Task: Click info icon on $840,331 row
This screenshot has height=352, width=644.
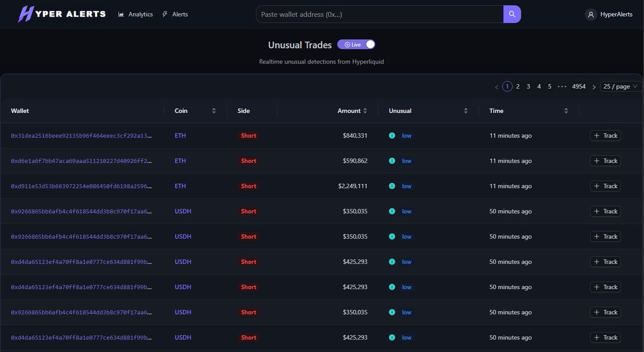Action: [x=392, y=135]
